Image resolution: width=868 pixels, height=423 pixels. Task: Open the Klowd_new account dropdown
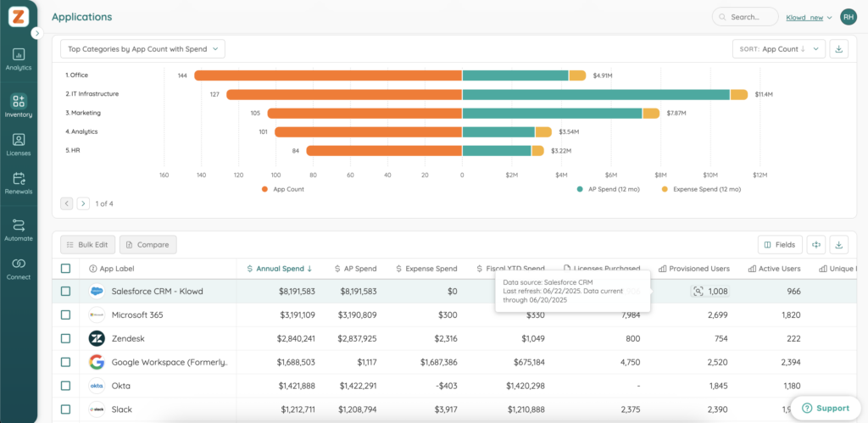pyautogui.click(x=809, y=17)
